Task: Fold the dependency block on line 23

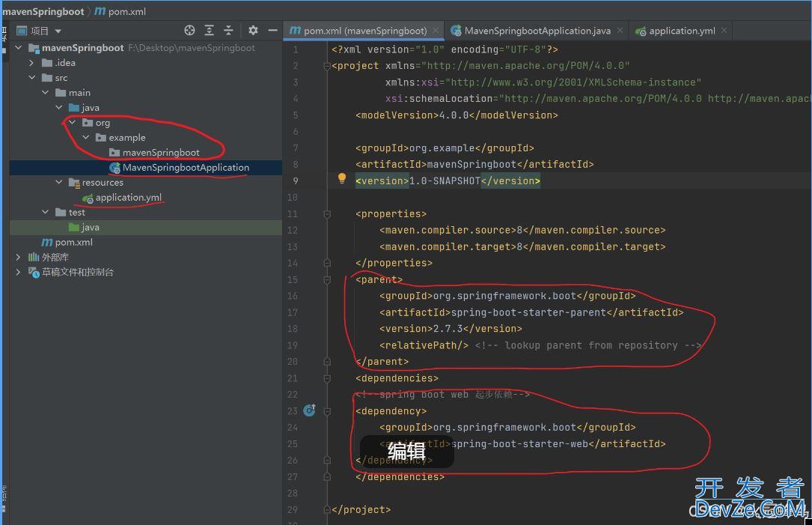Action: 327,411
